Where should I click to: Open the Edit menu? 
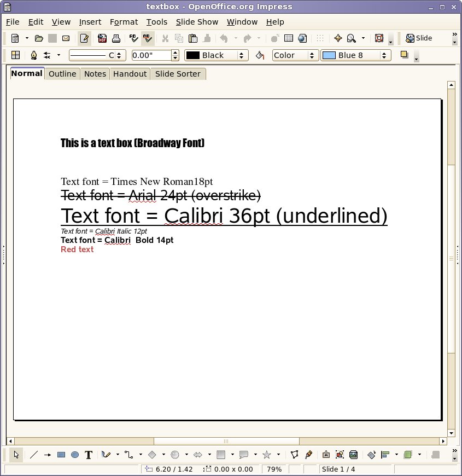[x=36, y=22]
